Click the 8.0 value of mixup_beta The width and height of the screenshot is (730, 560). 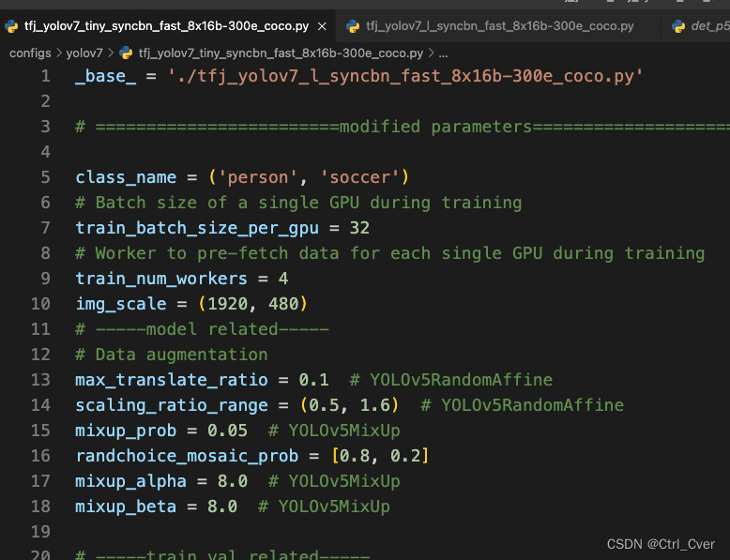222,507
